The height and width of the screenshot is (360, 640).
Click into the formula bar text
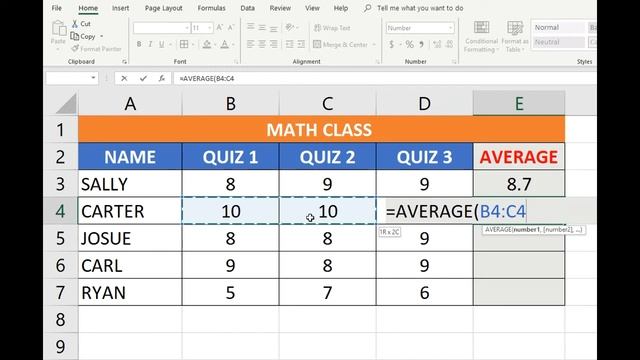point(207,78)
